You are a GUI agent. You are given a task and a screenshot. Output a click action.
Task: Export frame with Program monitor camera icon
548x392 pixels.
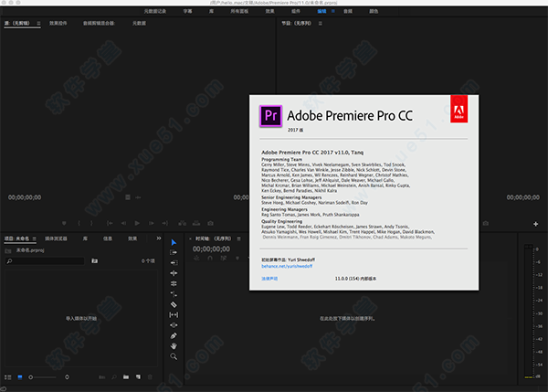click(486, 223)
